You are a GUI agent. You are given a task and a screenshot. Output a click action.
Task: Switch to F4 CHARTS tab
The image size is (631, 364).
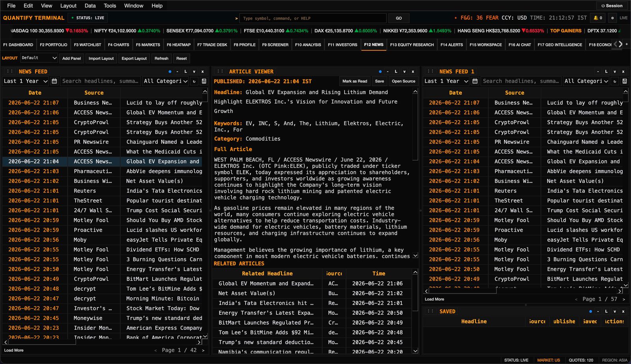click(119, 45)
